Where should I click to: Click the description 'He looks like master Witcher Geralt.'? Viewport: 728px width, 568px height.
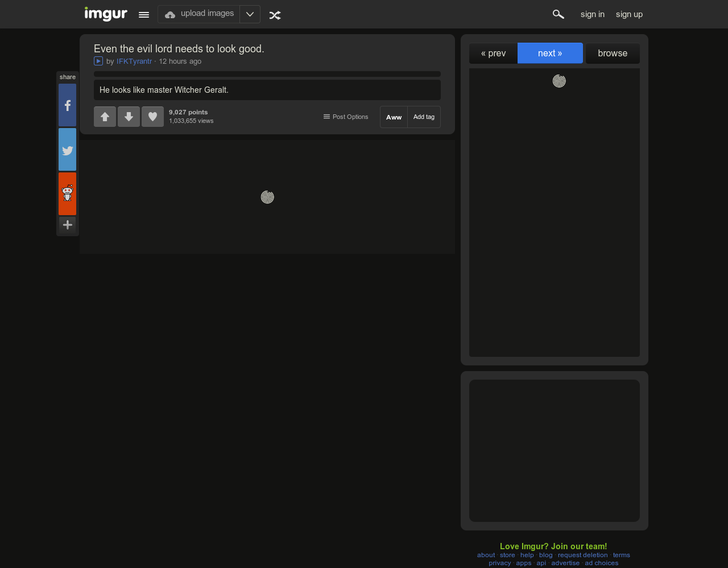click(164, 90)
